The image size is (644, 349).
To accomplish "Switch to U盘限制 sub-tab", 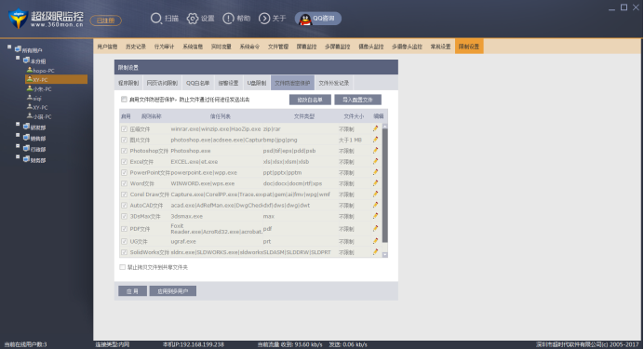I will (x=257, y=83).
